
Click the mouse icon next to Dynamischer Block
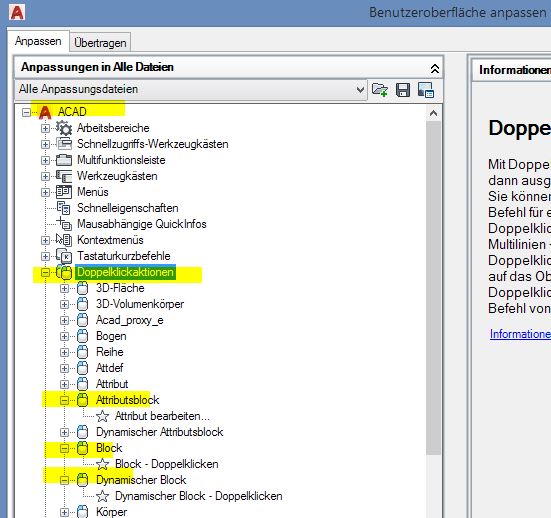click(83, 480)
